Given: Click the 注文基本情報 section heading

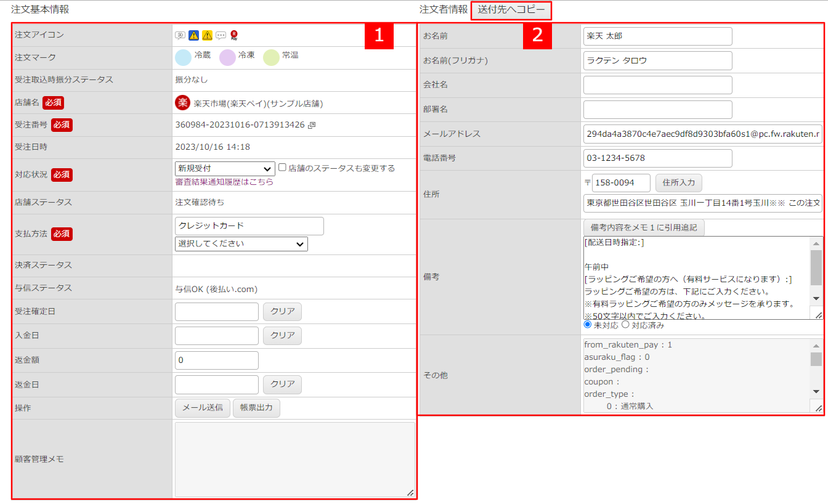Looking at the screenshot, I should pos(40,10).
